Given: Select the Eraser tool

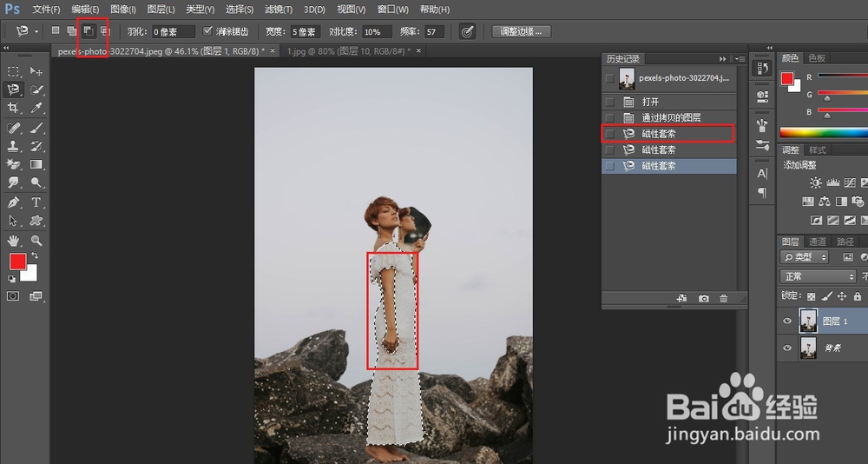Looking at the screenshot, I should [x=13, y=164].
